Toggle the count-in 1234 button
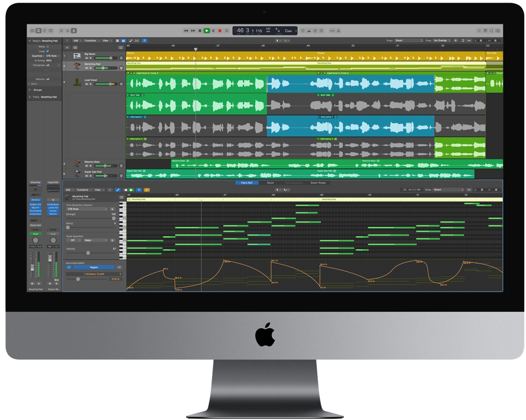Viewport: 526px width, 420px height. (x=332, y=31)
